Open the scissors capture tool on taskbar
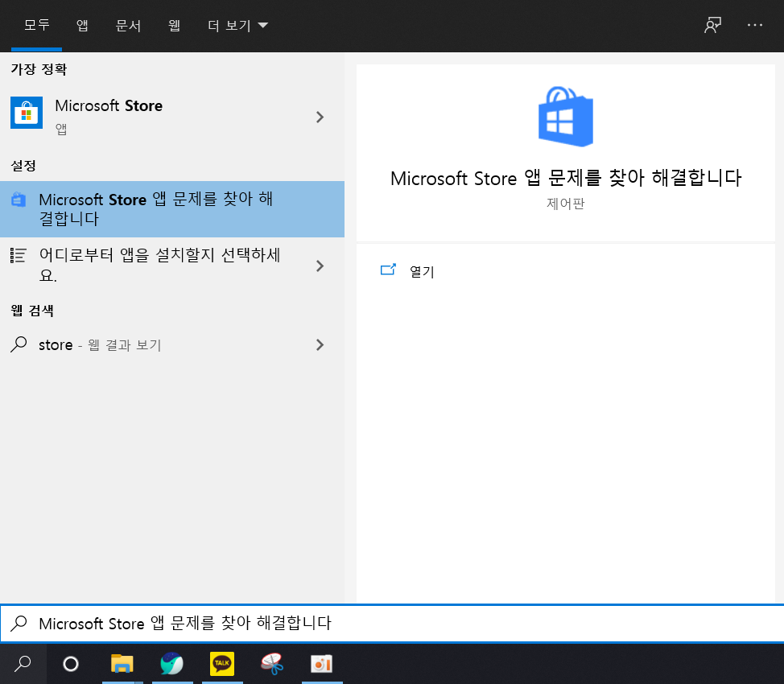Image resolution: width=784 pixels, height=684 pixels. (272, 664)
